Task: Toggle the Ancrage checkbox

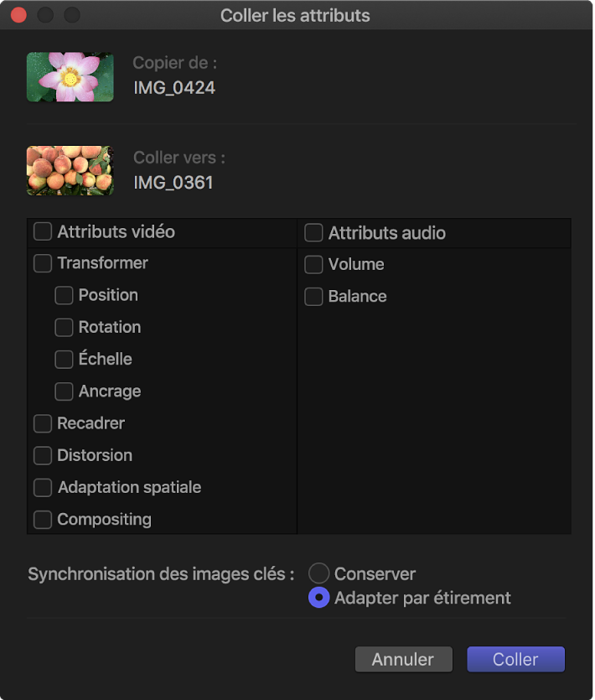Action: tap(64, 391)
